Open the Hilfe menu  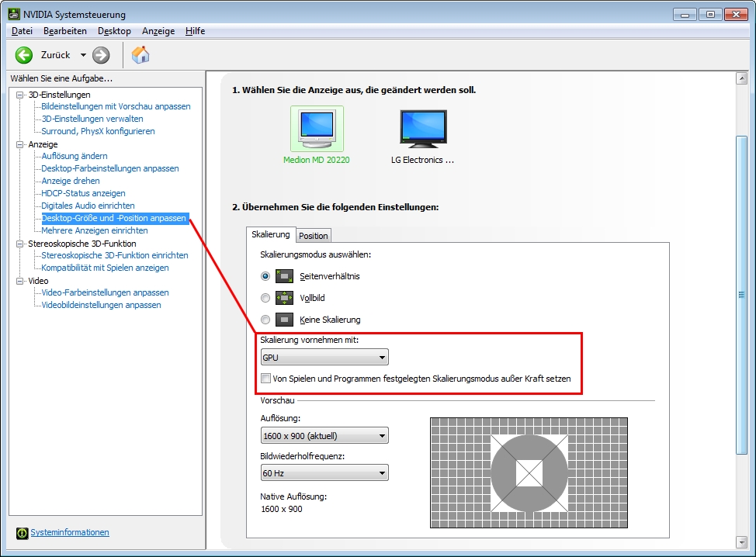[196, 31]
